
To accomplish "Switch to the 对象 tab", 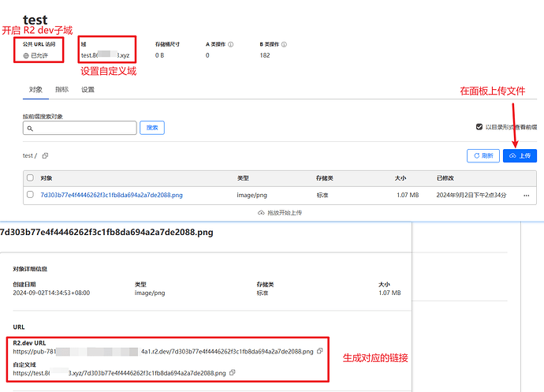I will point(35,90).
